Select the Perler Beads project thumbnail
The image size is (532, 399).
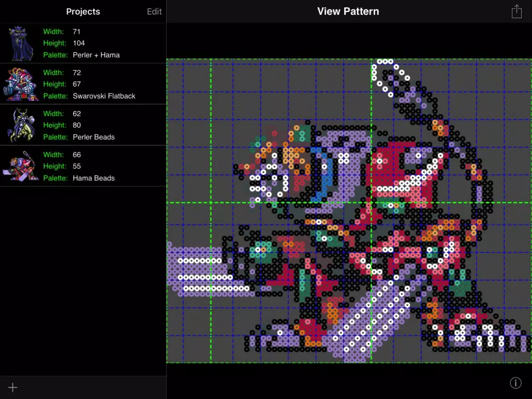pos(21,125)
